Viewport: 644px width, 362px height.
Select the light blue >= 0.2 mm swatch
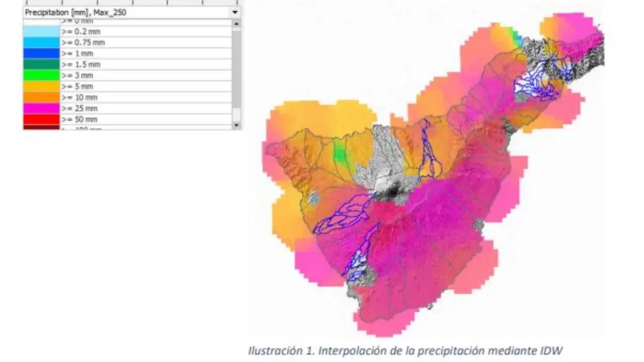(41, 32)
